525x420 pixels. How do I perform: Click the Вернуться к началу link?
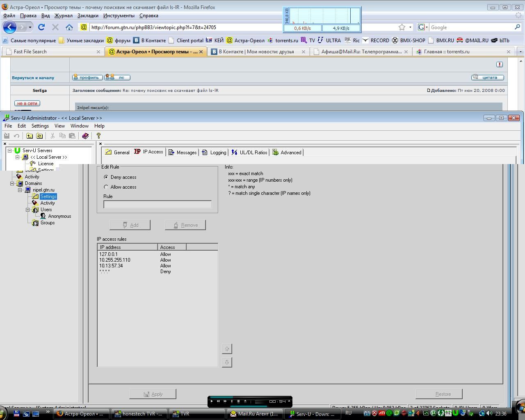pyautogui.click(x=33, y=78)
